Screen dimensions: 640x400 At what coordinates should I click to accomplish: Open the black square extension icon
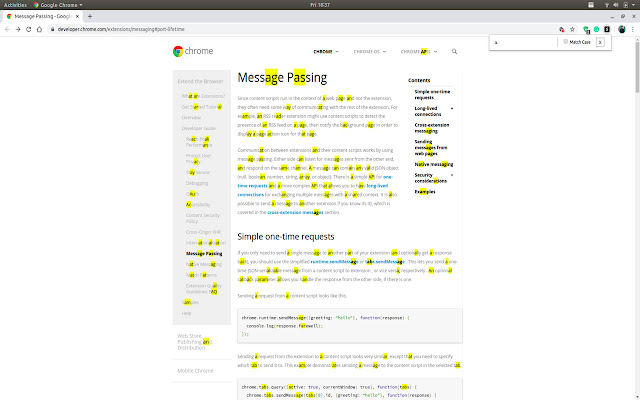click(607, 29)
